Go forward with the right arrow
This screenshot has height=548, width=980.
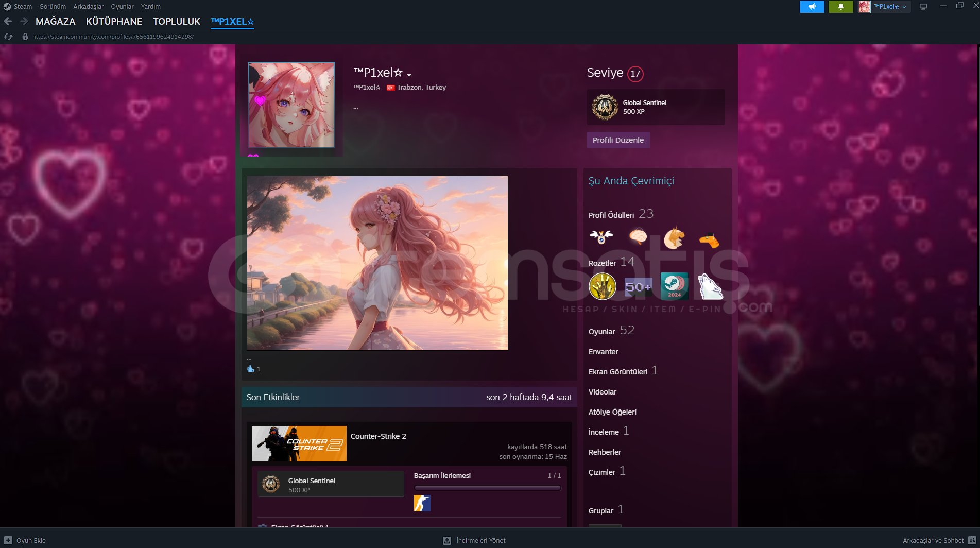pyautogui.click(x=24, y=21)
